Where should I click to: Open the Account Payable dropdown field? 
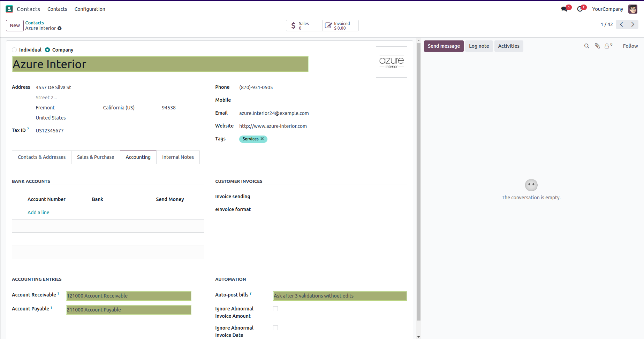(x=129, y=310)
